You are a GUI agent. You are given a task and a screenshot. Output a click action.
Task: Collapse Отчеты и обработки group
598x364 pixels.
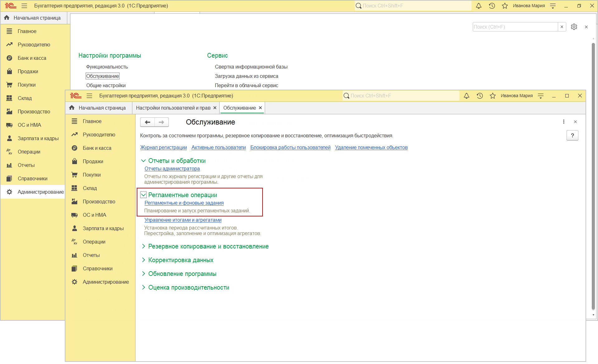(143, 161)
